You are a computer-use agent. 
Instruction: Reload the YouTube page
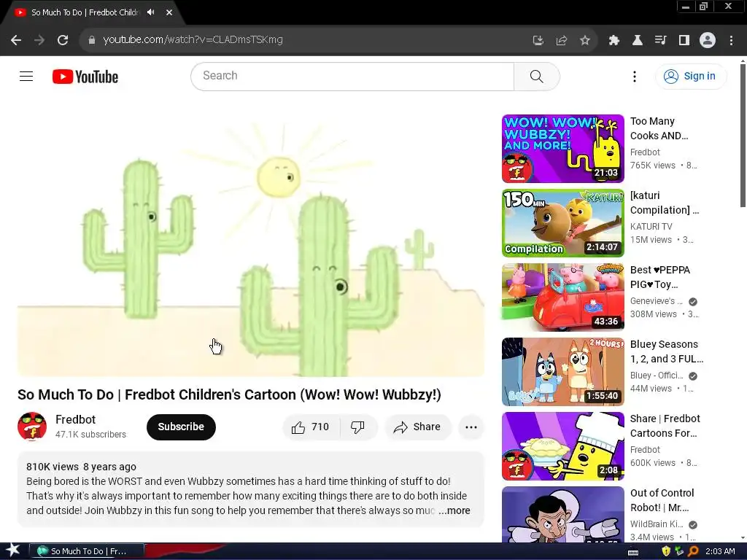coord(63,40)
